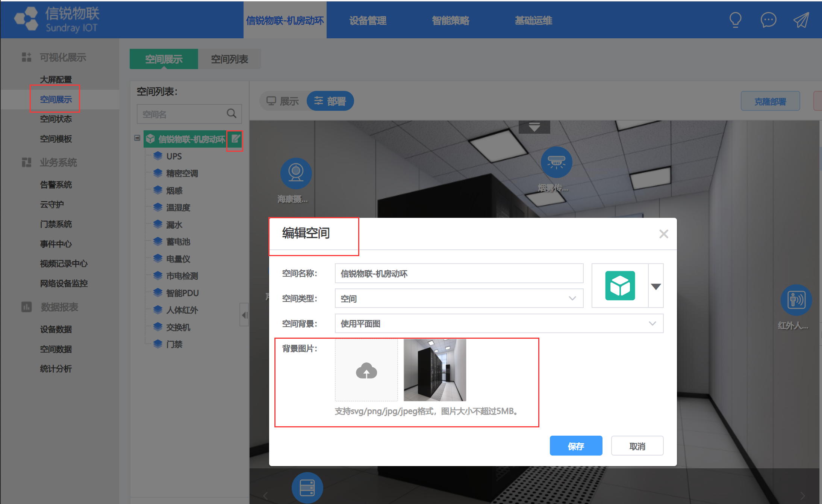Open the 空间背景 dropdown
822x504 pixels.
pyautogui.click(x=499, y=323)
